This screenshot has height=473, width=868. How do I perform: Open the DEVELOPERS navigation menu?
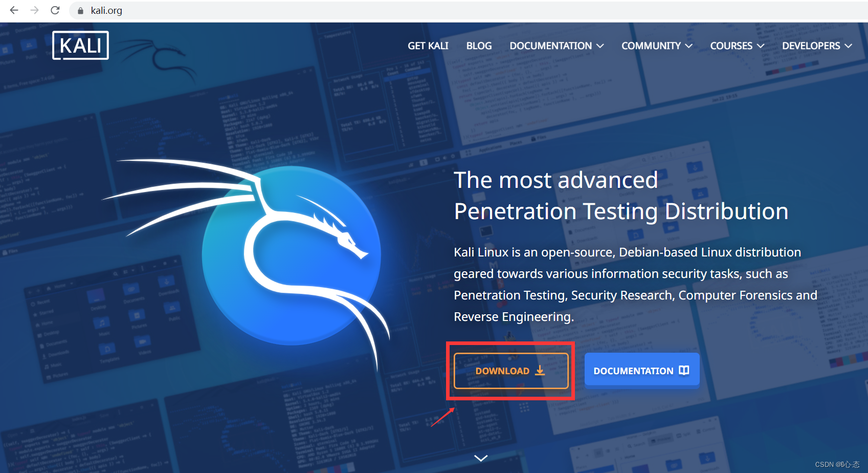point(811,46)
